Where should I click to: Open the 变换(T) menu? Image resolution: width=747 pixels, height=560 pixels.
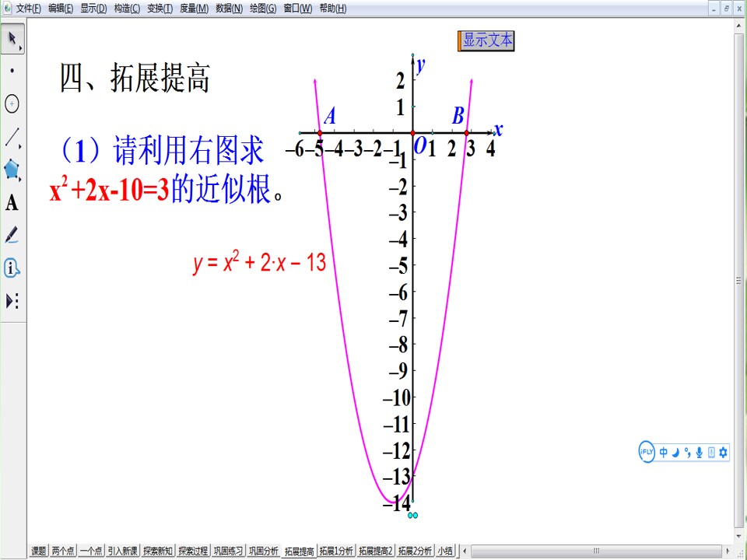[x=160, y=8]
